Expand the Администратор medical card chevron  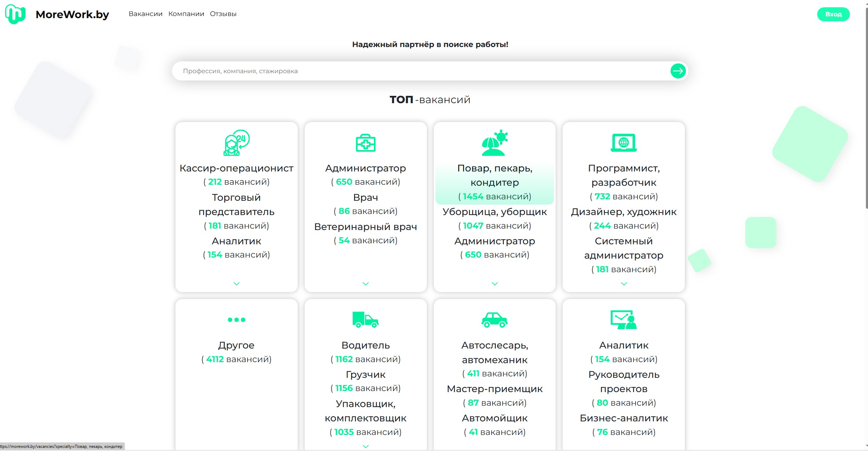point(366,284)
